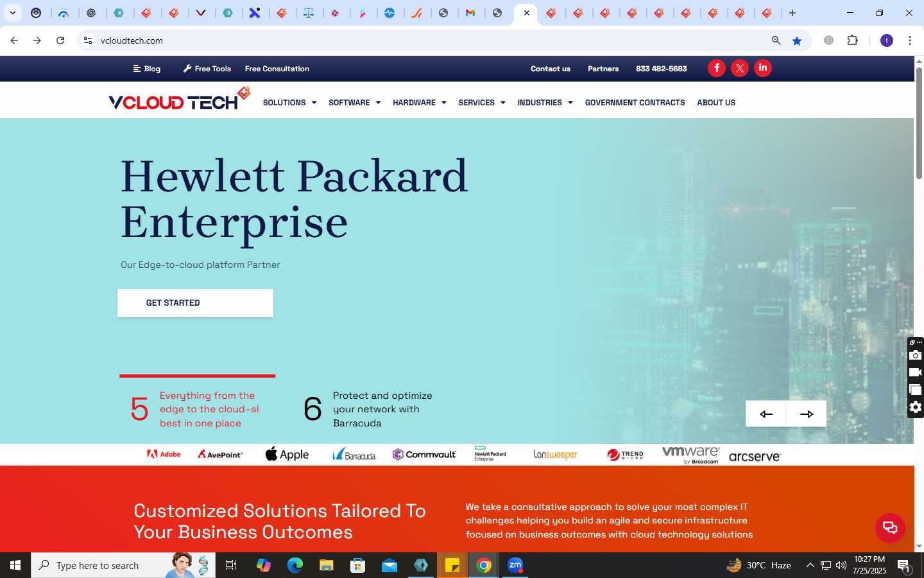Viewport: 924px width, 578px height.
Task: Switch to the Gmail browser tab
Action: pyautogui.click(x=470, y=13)
